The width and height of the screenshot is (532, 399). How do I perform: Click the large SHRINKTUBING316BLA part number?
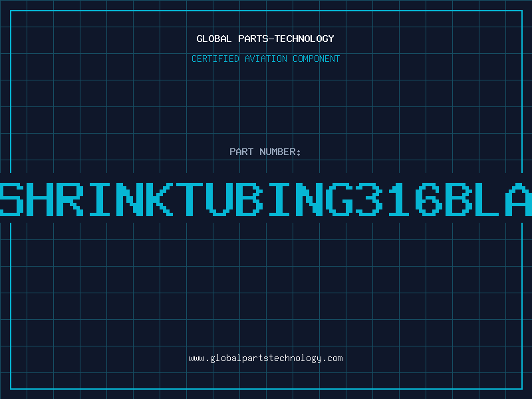(x=266, y=199)
